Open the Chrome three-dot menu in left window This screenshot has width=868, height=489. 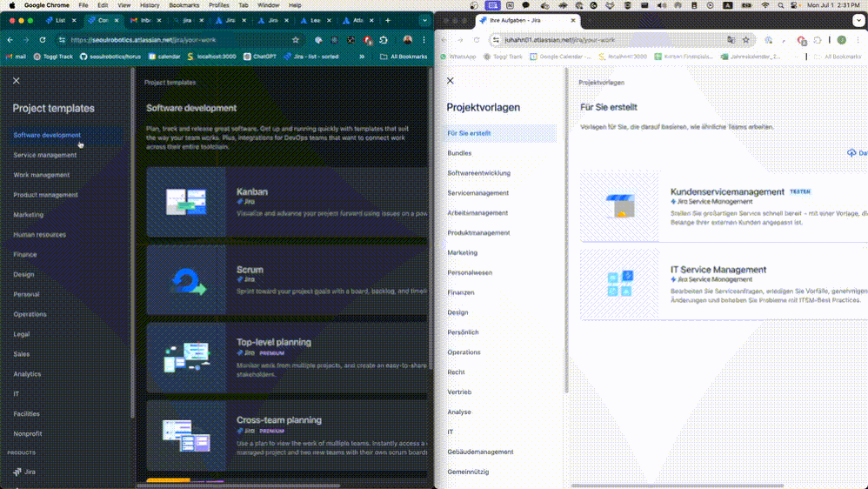click(424, 40)
